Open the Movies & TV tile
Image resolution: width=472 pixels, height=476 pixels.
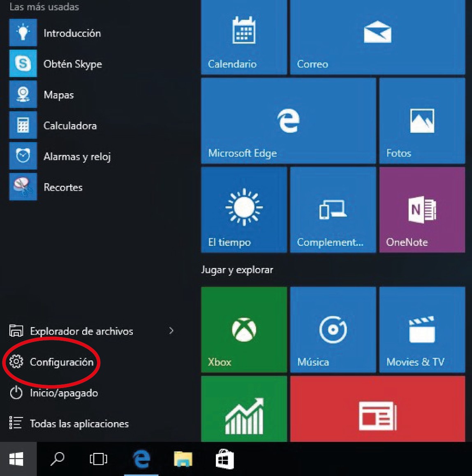tap(422, 330)
